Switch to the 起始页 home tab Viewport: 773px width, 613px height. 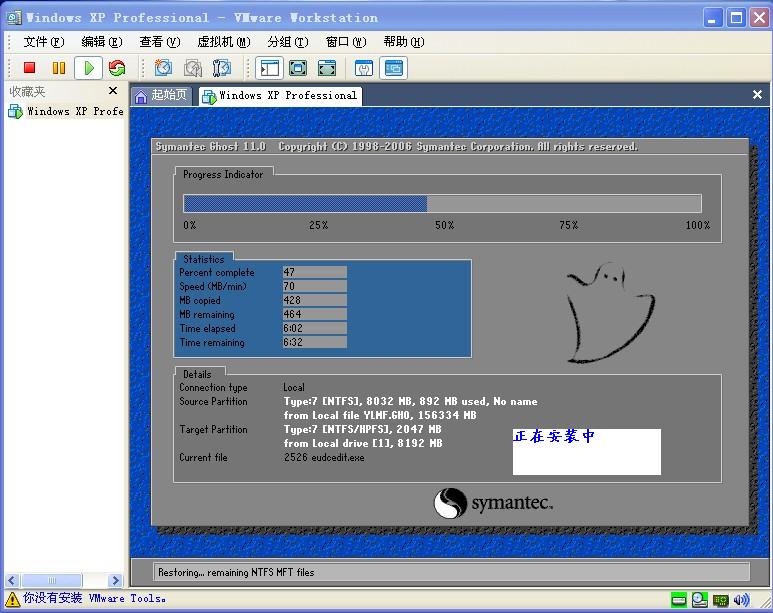pos(162,96)
